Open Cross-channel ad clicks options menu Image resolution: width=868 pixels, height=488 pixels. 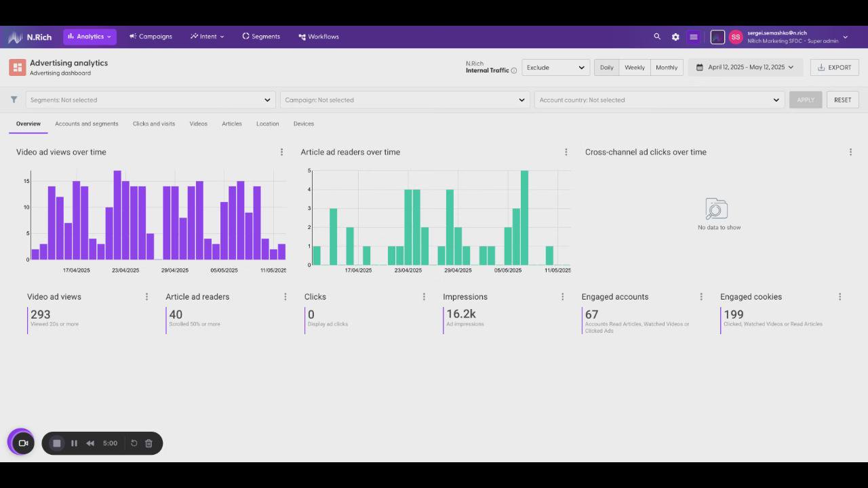click(850, 152)
